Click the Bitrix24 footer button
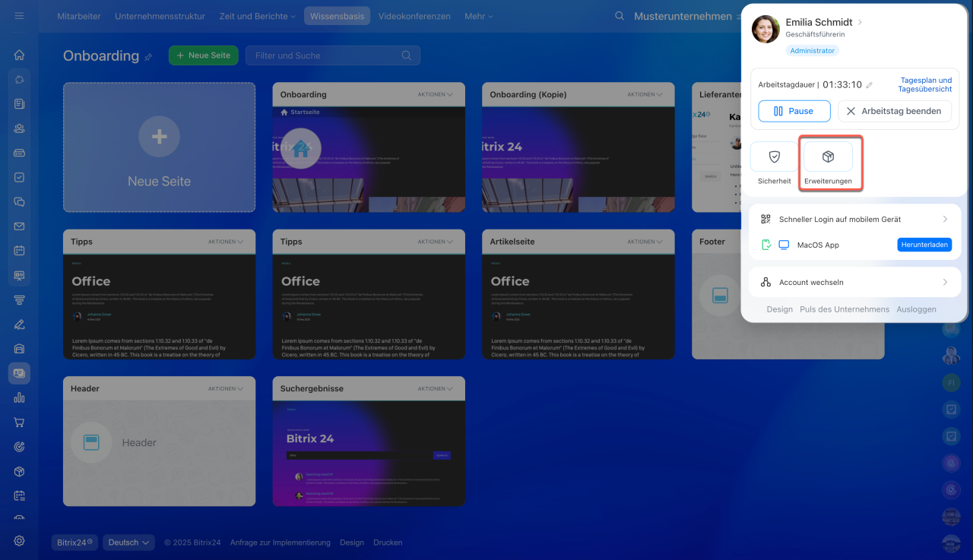The image size is (973, 560). pos(74,543)
